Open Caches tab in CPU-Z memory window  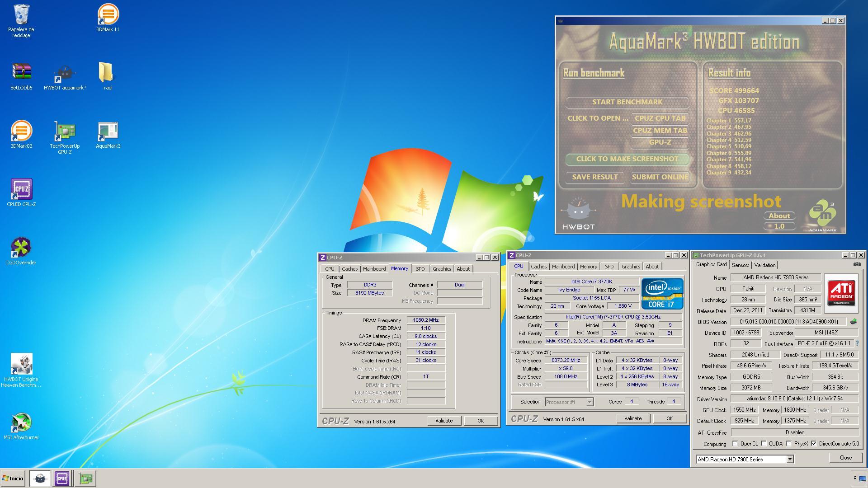click(x=349, y=269)
